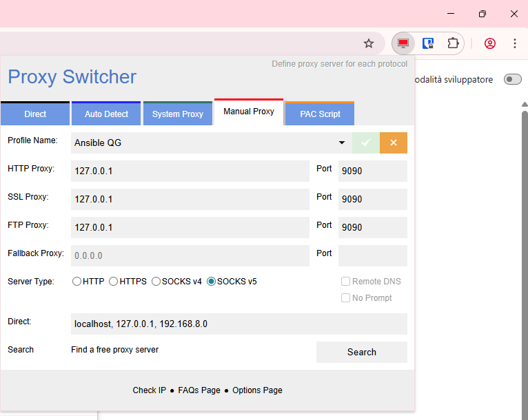This screenshot has height=420, width=528.
Task: Select the HTTPS server type
Action: click(x=114, y=282)
